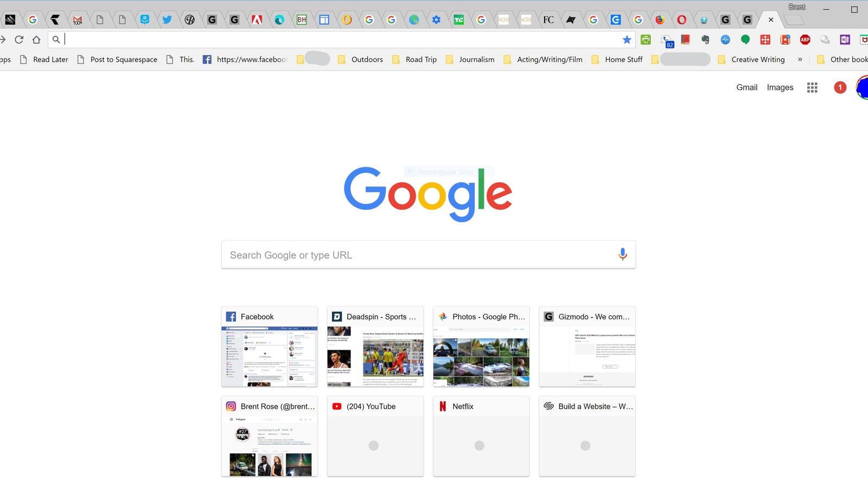Switch to the BH tab
868x488 pixels.
point(302,20)
